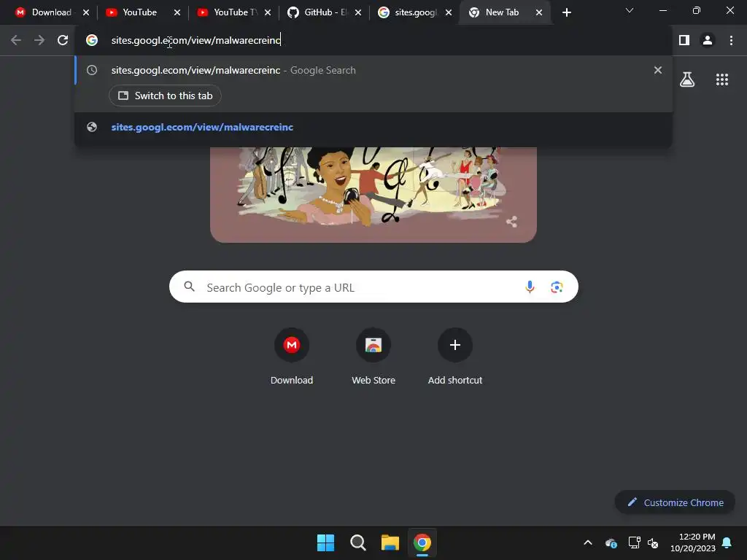747x560 pixels.
Task: Click the Search Google or type a URL box
Action: [373, 287]
